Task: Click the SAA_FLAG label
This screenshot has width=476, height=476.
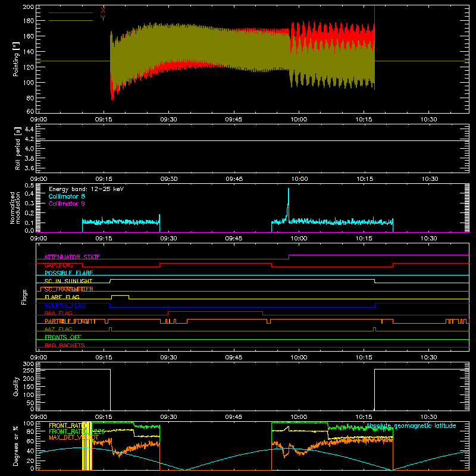Action: click(x=58, y=313)
